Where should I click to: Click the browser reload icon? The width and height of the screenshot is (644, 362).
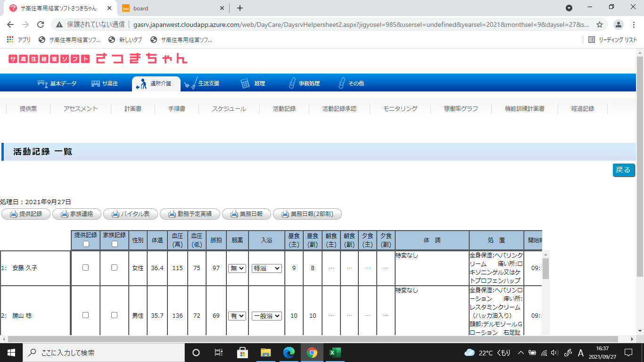click(x=41, y=25)
